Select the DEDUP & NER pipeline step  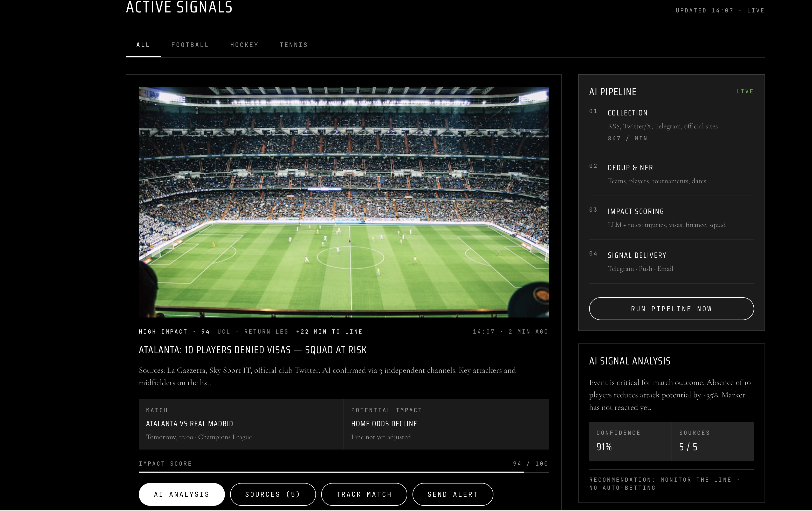[x=671, y=174]
